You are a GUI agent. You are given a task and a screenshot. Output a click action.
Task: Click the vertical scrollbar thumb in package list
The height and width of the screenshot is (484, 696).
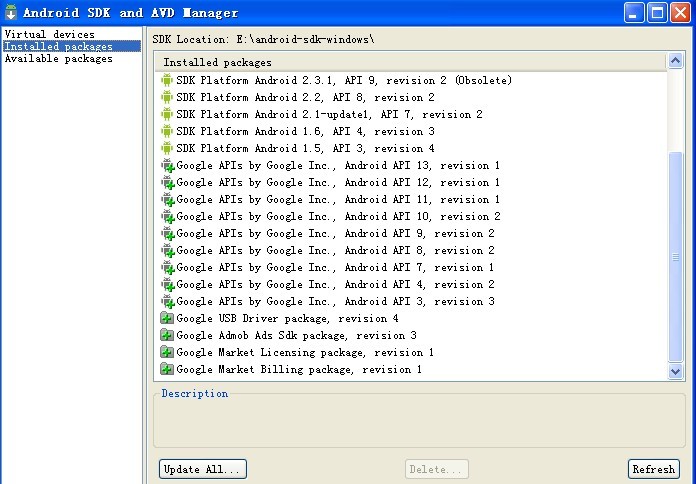[675, 258]
